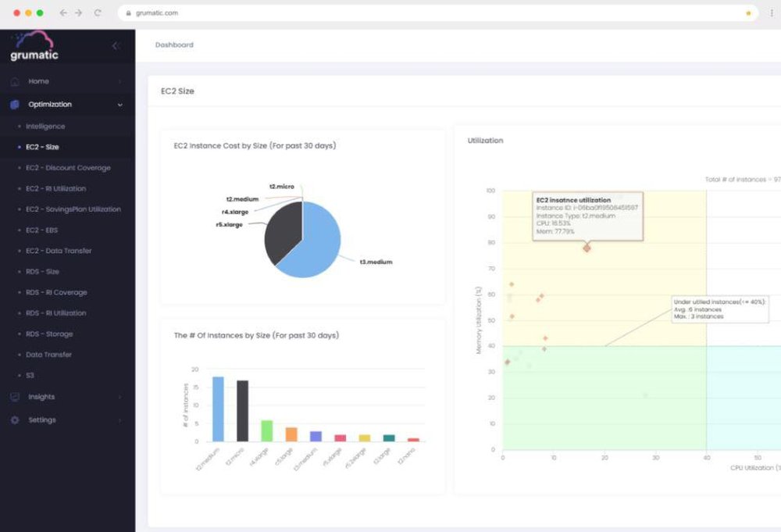The height and width of the screenshot is (532, 781).
Task: Click the highlighted t2.medium scatter point
Action: (x=587, y=248)
